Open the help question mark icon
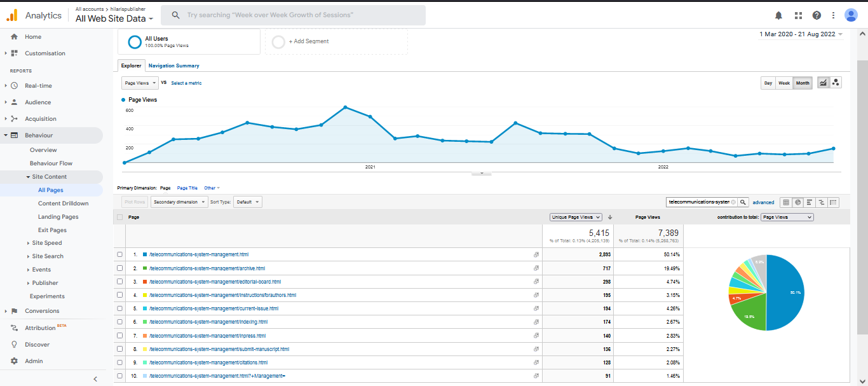The height and width of the screenshot is (386, 868). tap(817, 15)
